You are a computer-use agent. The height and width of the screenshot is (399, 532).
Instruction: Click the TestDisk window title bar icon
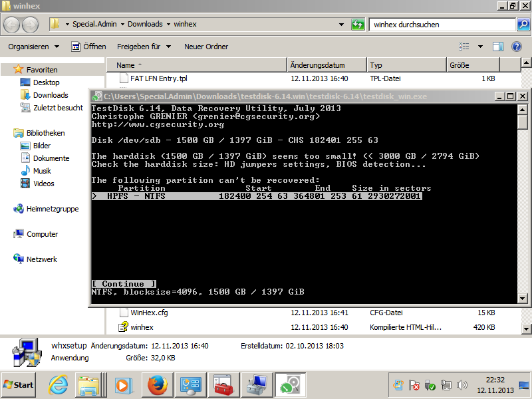(x=97, y=96)
